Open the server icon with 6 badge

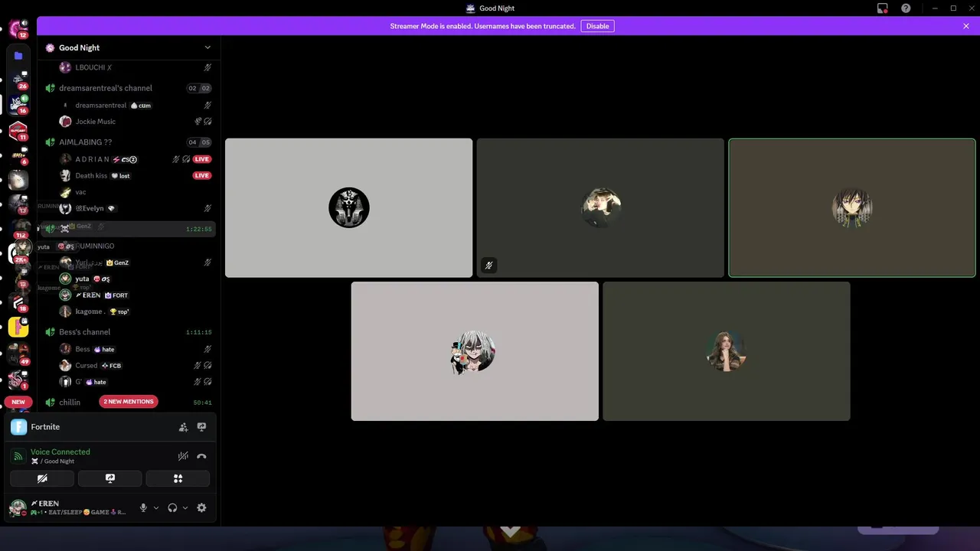pyautogui.click(x=18, y=155)
